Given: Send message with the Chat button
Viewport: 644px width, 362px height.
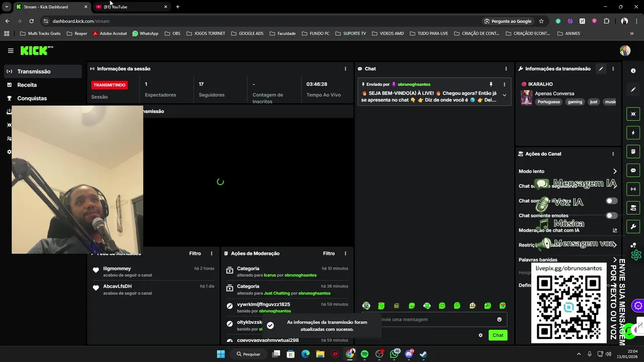Looking at the screenshot, I should point(498,335).
